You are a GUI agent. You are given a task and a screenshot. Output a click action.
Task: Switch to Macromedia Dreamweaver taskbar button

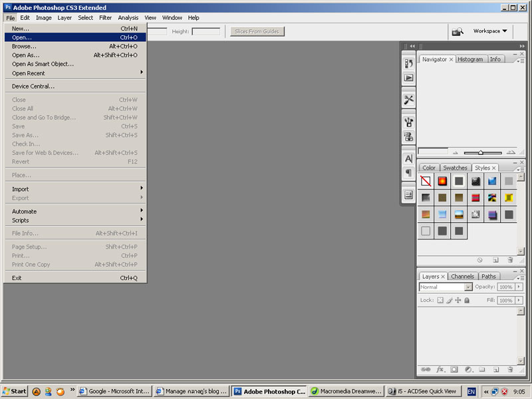346,391
